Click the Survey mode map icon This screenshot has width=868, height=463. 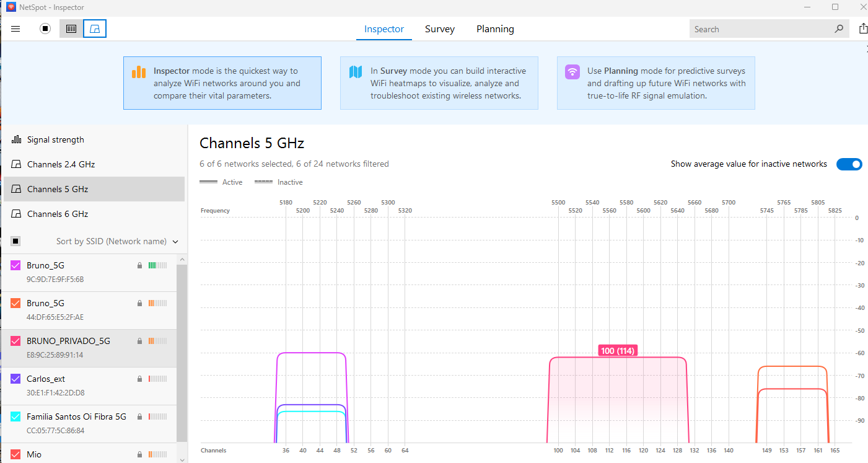click(x=356, y=71)
